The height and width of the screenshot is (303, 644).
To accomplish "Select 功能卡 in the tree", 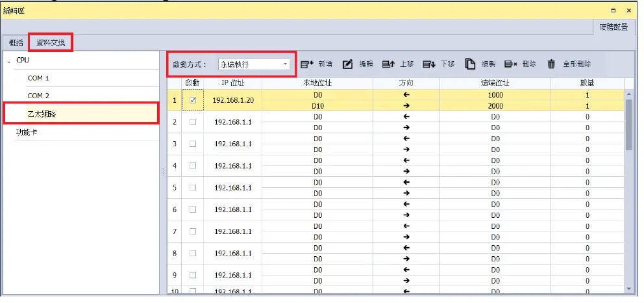I will coord(27,133).
